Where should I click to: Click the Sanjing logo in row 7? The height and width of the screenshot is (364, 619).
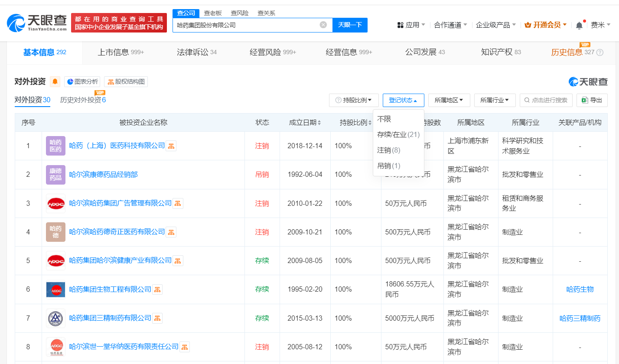(x=55, y=318)
